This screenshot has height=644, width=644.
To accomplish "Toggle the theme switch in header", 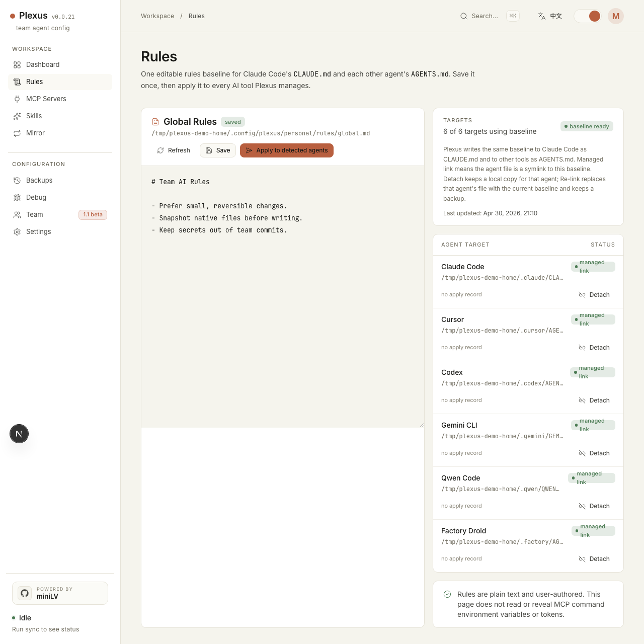I will tap(588, 16).
